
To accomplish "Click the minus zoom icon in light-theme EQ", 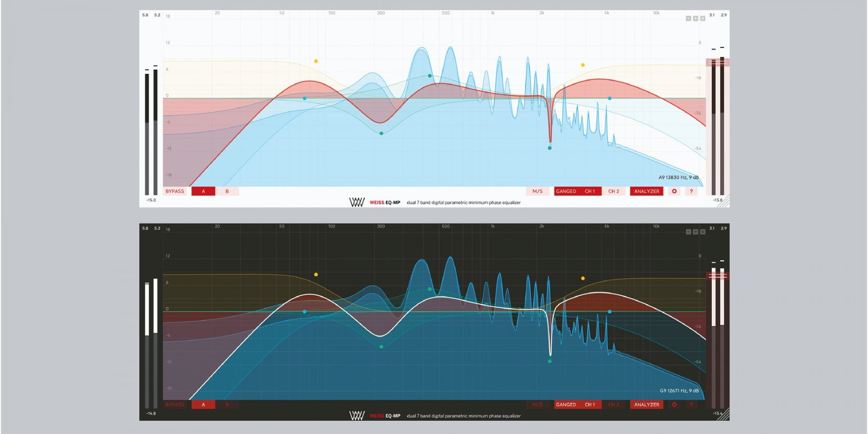I will (x=688, y=18).
